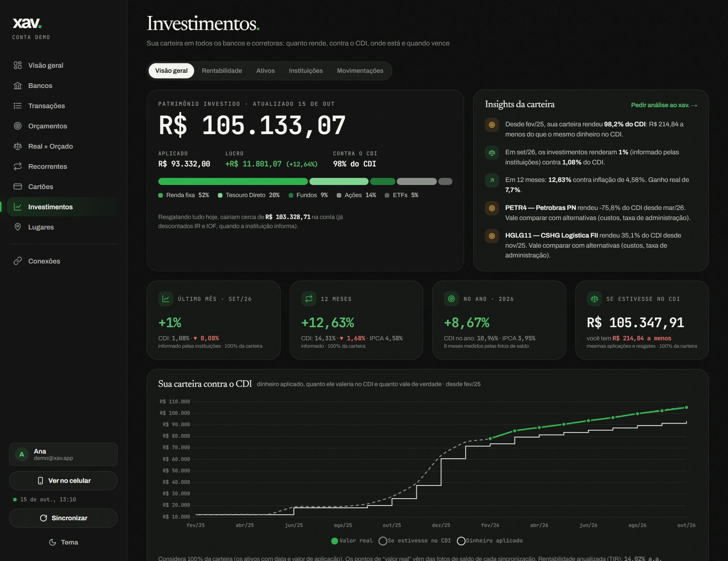Screen dimensions: 728x561
Task: Switch to the Visão geral tab
Action: pyautogui.click(x=171, y=71)
